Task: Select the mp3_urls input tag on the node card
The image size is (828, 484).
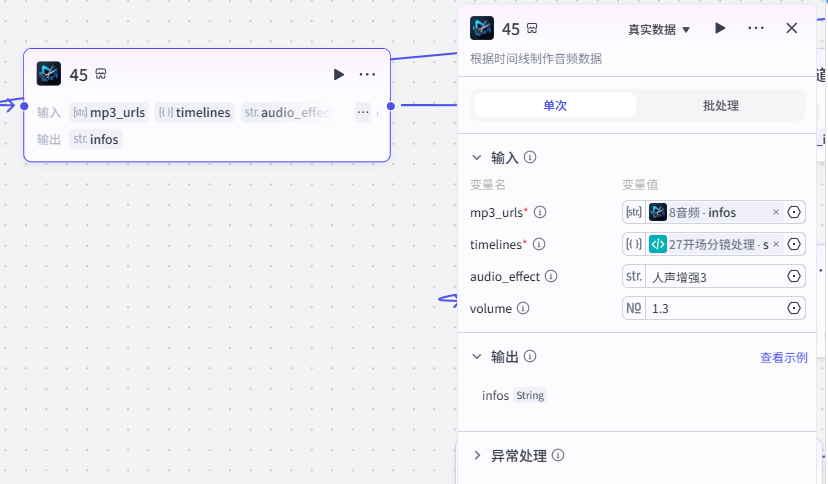Action: coord(109,112)
